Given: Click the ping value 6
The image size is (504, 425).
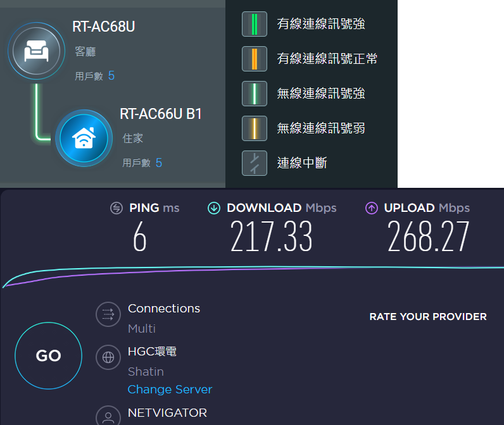Looking at the screenshot, I should pyautogui.click(x=140, y=237).
